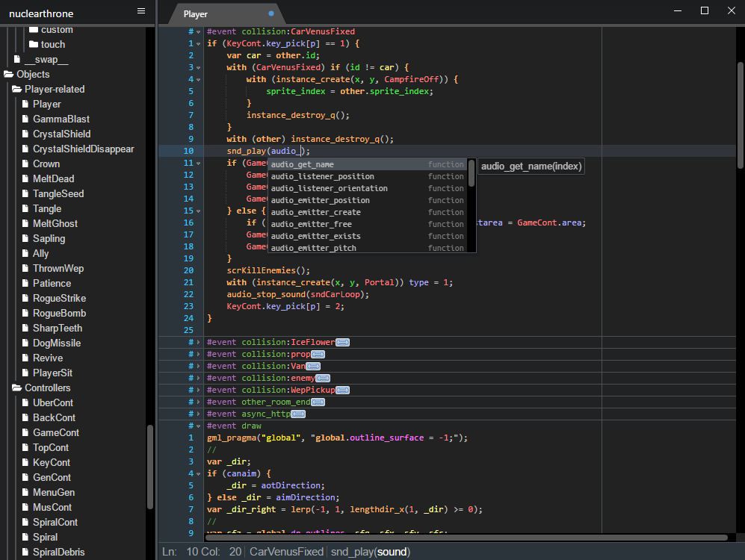Click the Controllers folder icon
Image resolution: width=745 pixels, height=560 pixels.
point(16,388)
